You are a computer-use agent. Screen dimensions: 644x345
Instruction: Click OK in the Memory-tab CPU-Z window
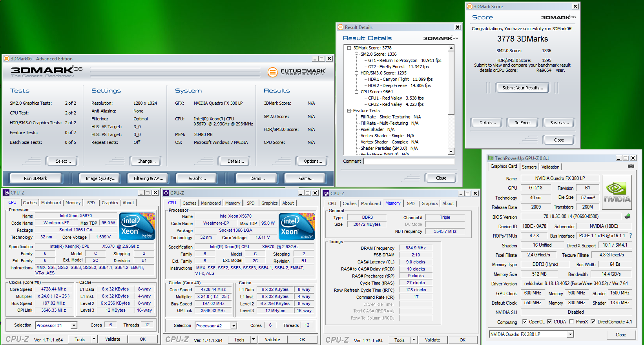point(462,340)
